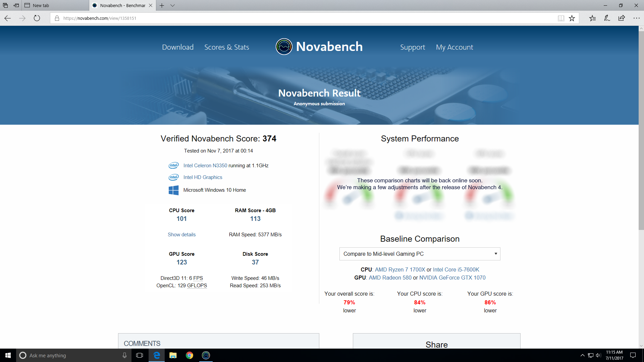The image size is (644, 362).
Task: Open Action Center notifications icon
Action: point(633,355)
